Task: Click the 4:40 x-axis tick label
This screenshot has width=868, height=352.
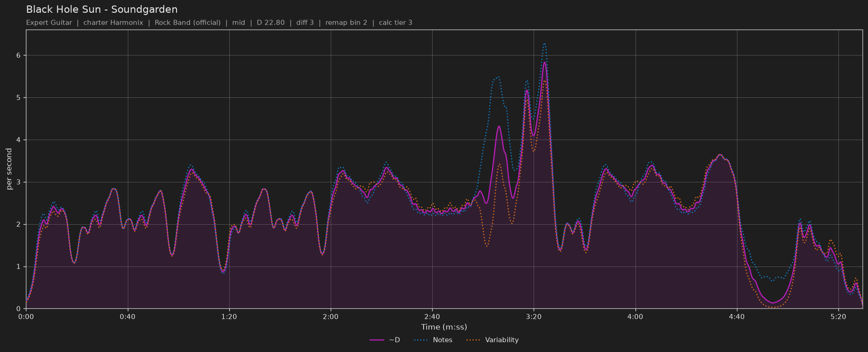Action: pyautogui.click(x=737, y=317)
